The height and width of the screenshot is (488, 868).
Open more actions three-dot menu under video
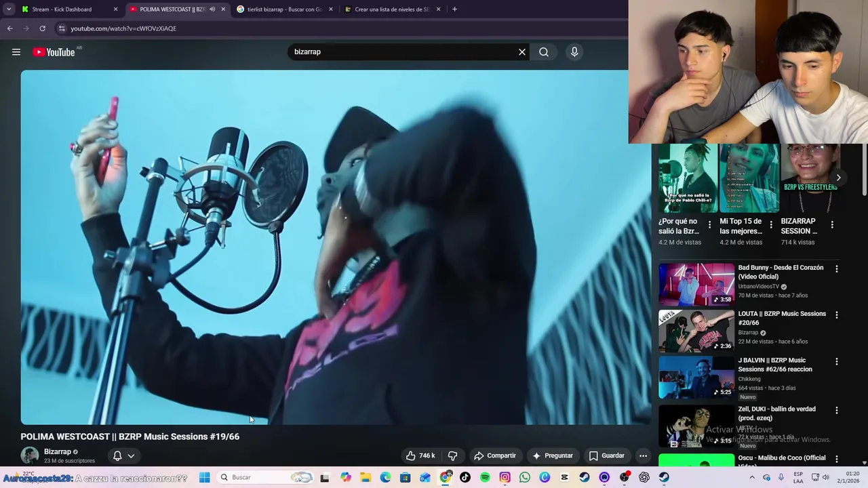tap(643, 455)
